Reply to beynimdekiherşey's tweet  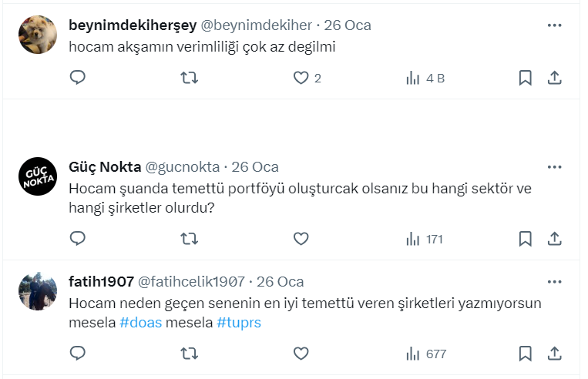(78, 78)
